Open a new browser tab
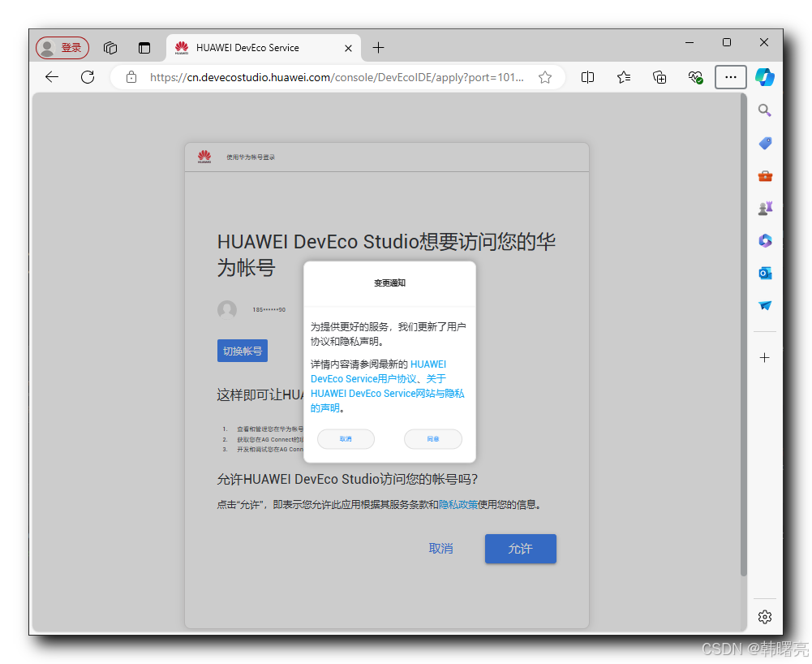 pos(379,48)
